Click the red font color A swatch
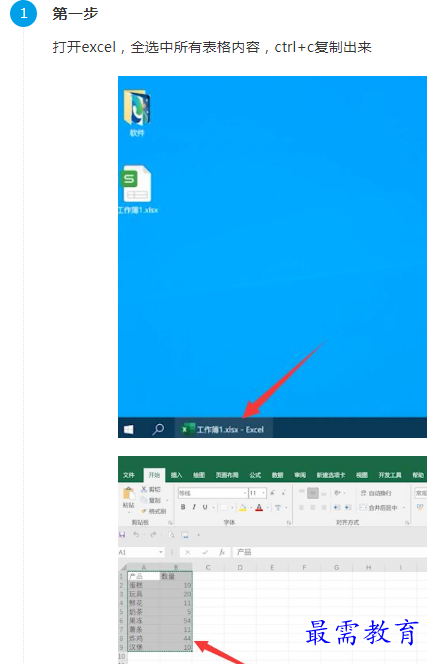 point(259,507)
